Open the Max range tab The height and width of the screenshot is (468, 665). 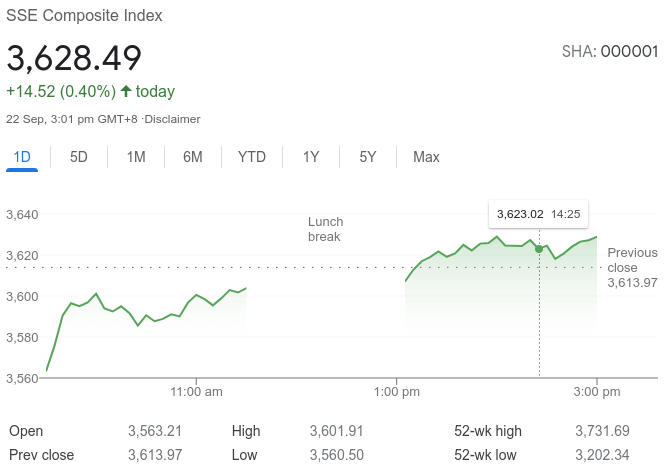pos(426,157)
